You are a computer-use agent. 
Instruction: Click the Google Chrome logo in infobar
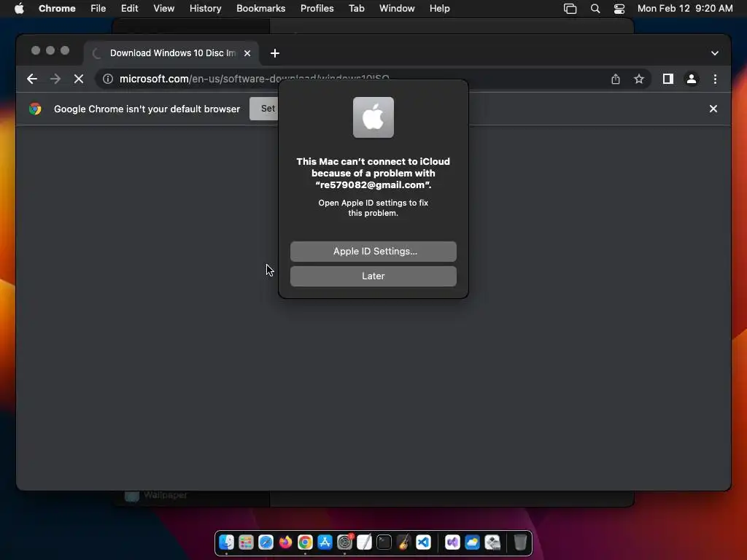point(35,109)
